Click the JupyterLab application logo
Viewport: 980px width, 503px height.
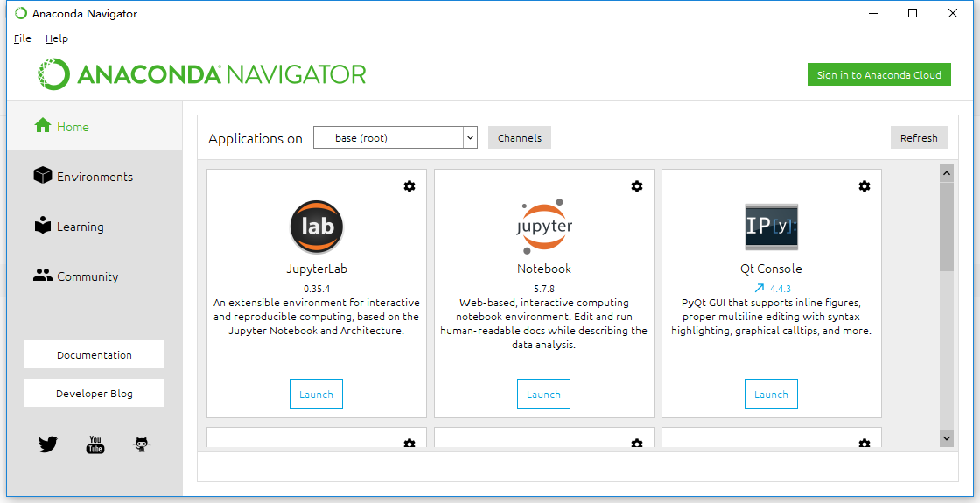coord(316,227)
